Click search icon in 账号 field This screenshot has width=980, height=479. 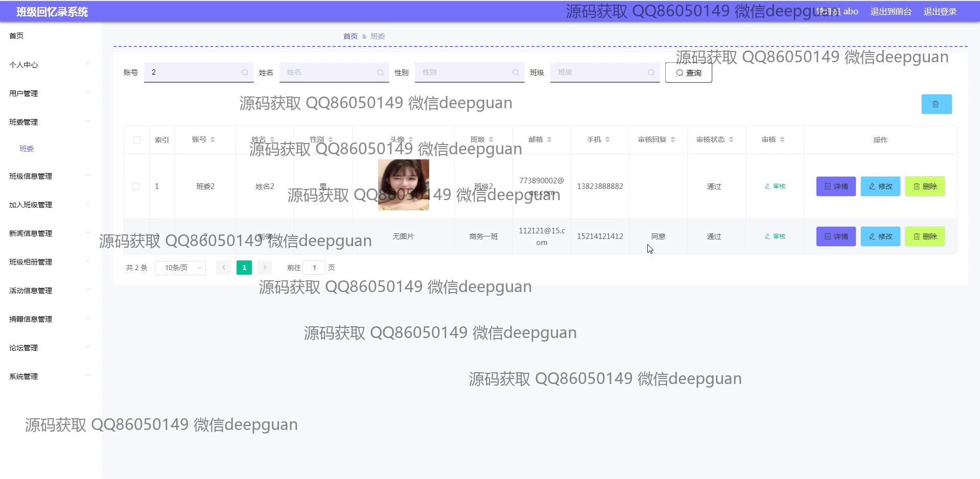pos(245,73)
